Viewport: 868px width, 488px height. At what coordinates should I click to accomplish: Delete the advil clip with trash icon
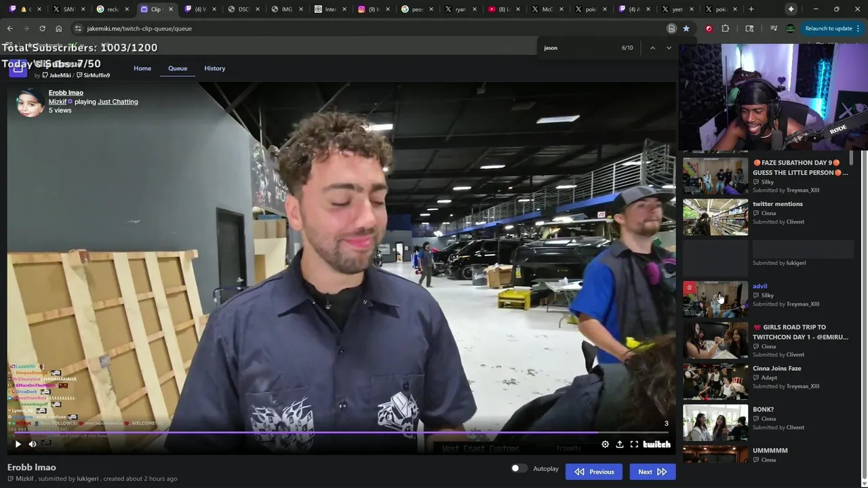click(689, 288)
